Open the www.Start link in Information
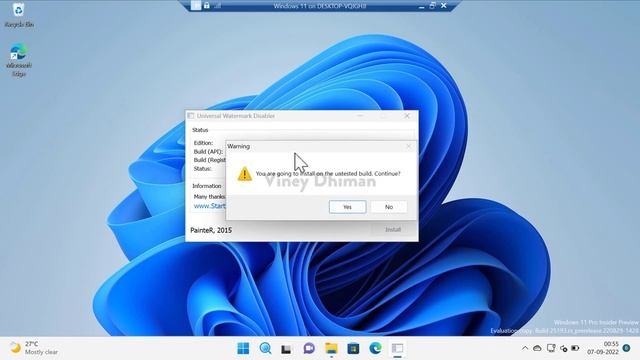Viewport: 640px width, 360px height. point(209,206)
